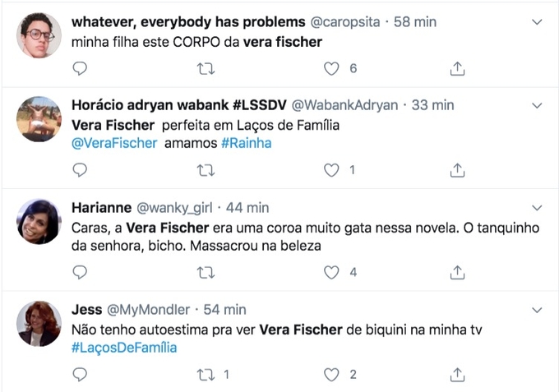Open the @caropsita profile avatar

[x=39, y=36]
